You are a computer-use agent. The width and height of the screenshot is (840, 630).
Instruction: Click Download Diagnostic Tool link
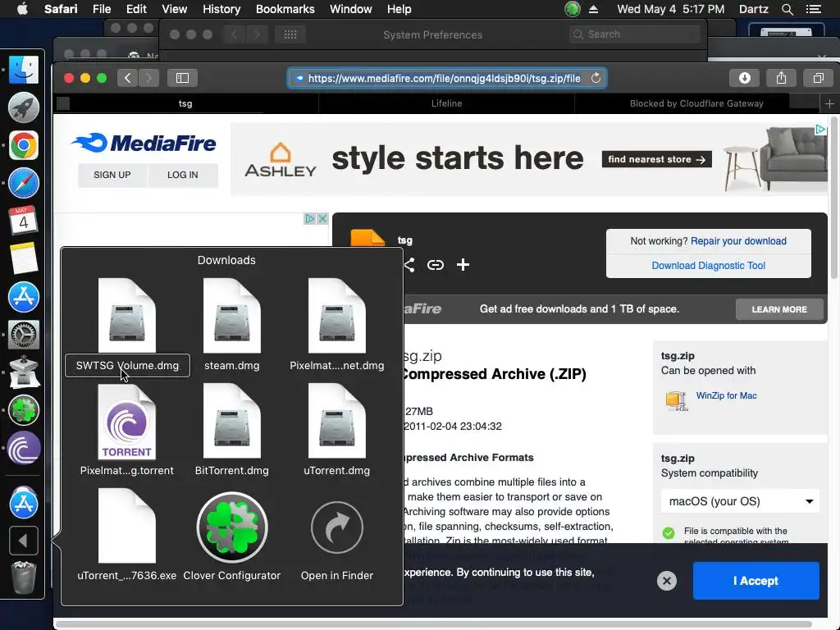pyautogui.click(x=708, y=266)
